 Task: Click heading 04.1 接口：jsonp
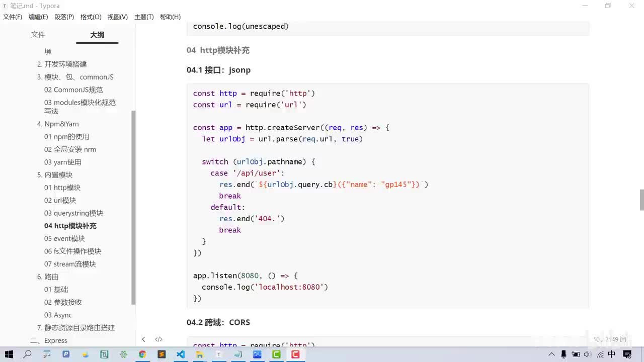(218, 70)
